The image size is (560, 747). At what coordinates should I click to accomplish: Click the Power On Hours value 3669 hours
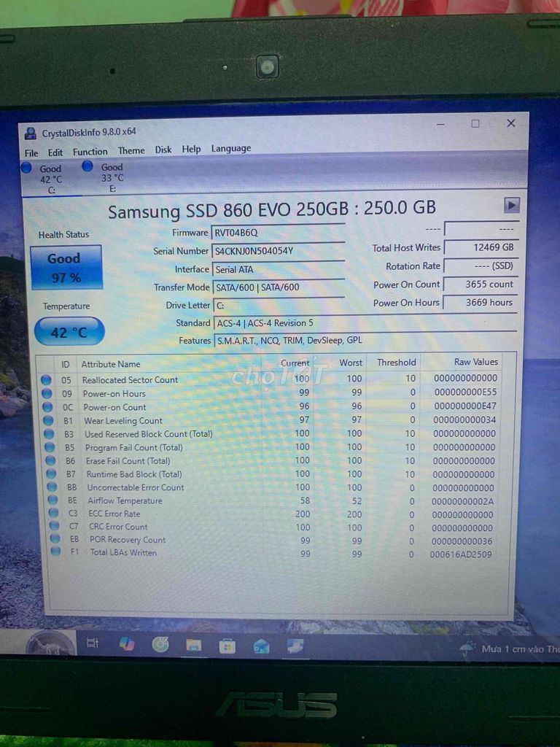(x=480, y=302)
